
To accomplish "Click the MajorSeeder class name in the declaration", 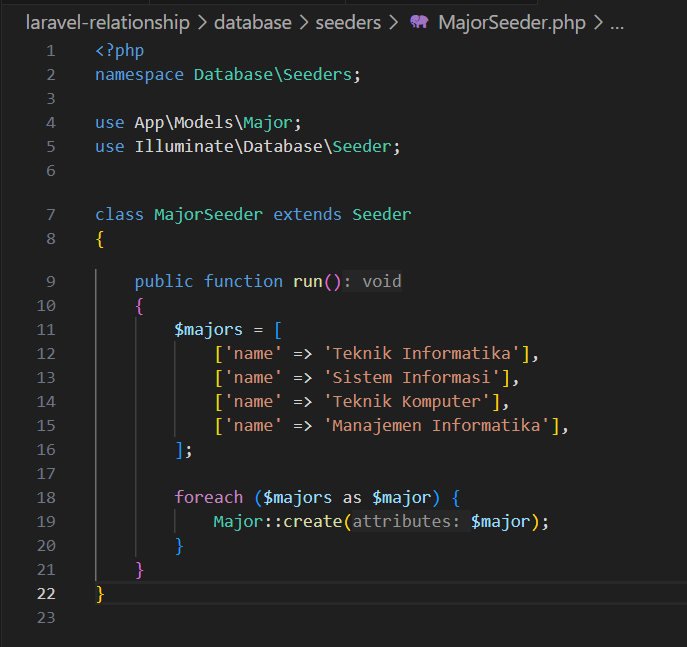I will pyautogui.click(x=208, y=214).
